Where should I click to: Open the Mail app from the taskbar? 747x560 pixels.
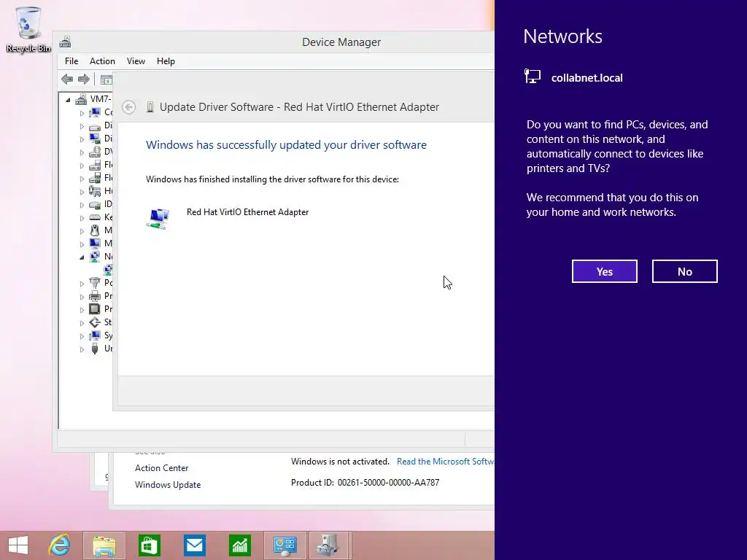click(194, 545)
